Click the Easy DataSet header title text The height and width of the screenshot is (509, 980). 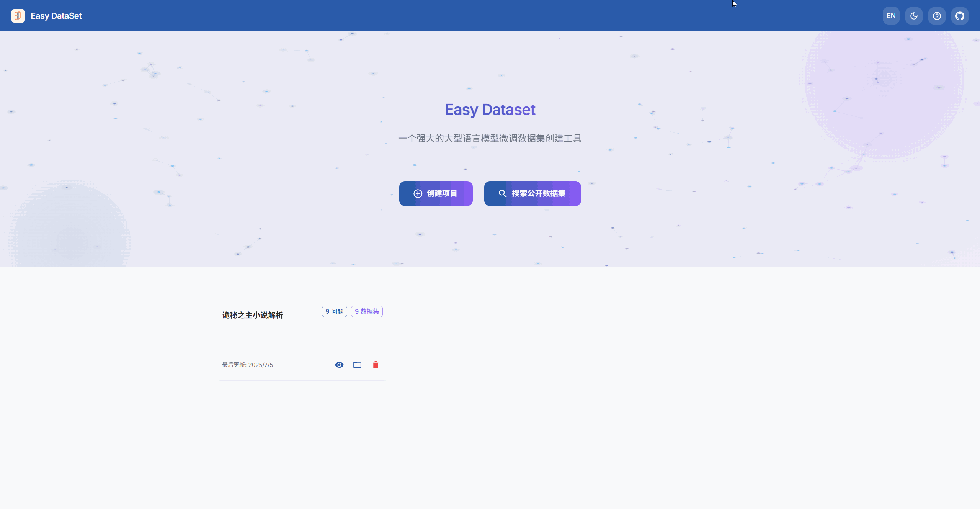[x=56, y=16]
